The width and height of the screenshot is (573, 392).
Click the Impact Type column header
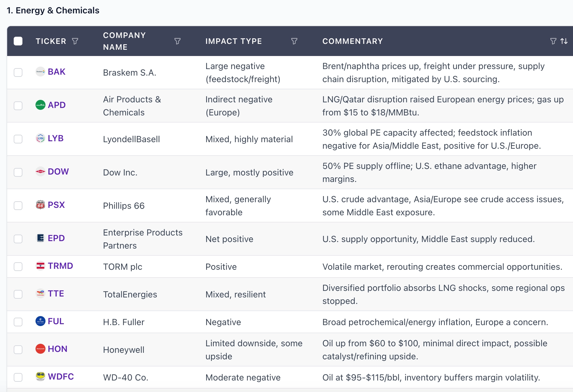coord(234,41)
